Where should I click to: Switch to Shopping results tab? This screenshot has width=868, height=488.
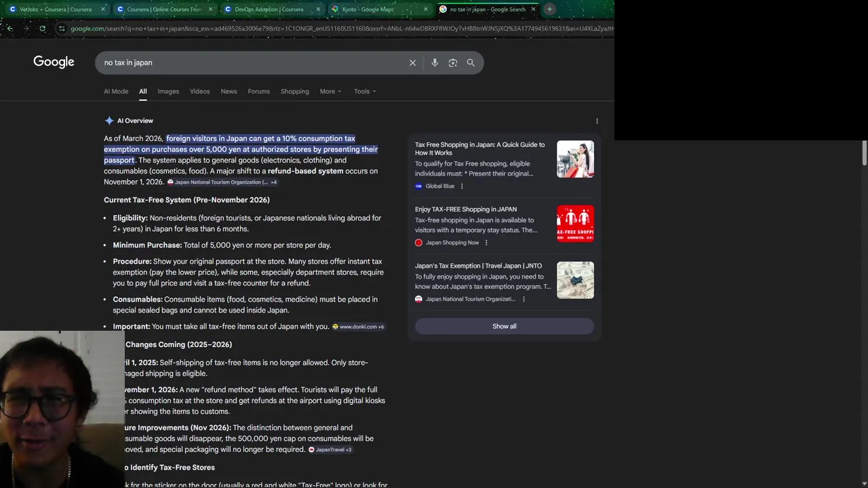[x=295, y=91]
